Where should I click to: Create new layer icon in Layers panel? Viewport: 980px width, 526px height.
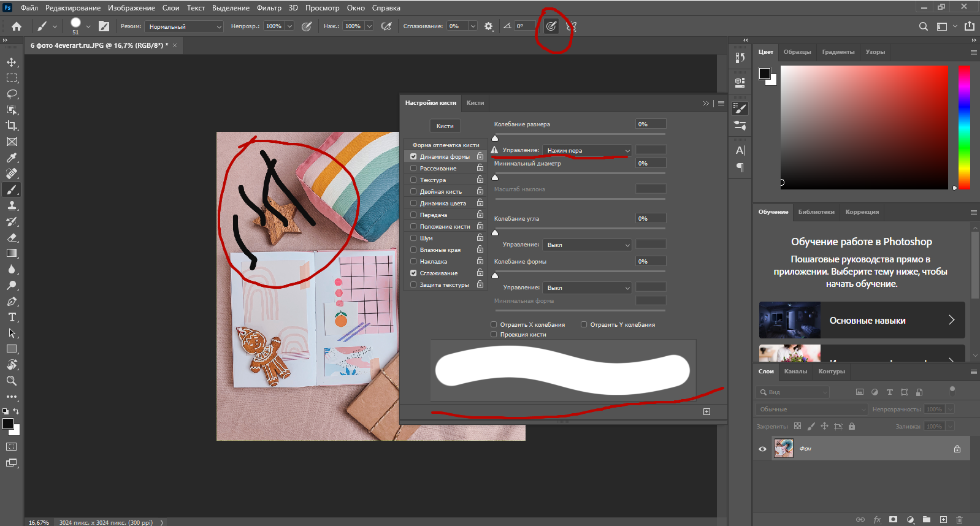coord(943,519)
